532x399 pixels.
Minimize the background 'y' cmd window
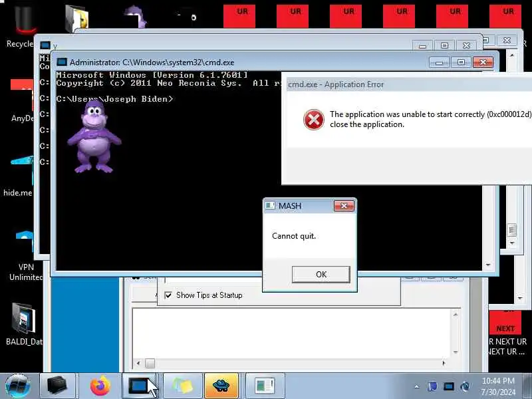coord(422,45)
